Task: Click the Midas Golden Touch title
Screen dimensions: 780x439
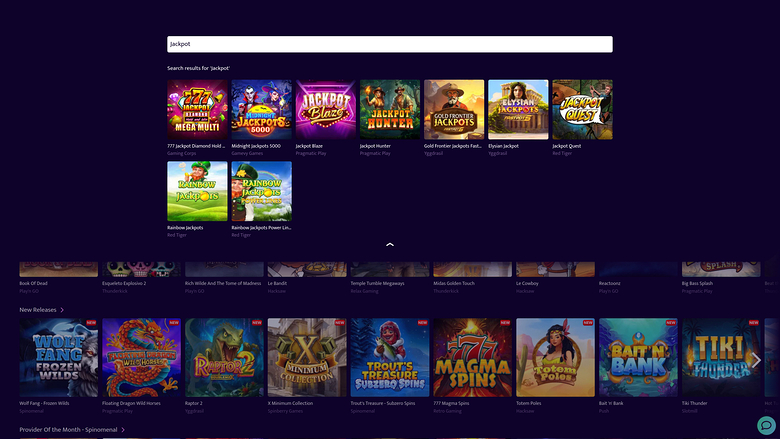Action: click(454, 283)
